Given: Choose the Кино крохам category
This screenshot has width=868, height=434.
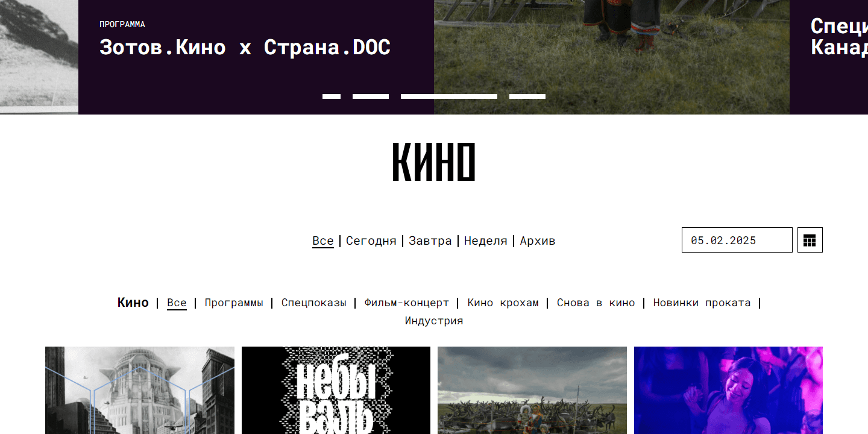Looking at the screenshot, I should click(503, 303).
